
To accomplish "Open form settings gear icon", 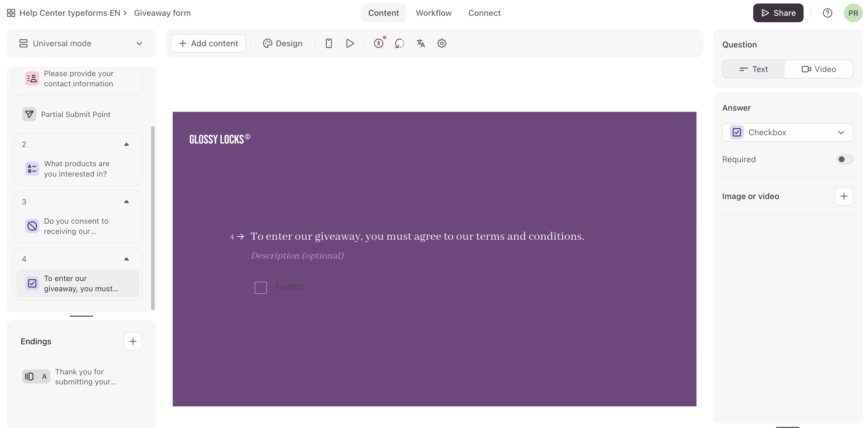I will pyautogui.click(x=442, y=43).
